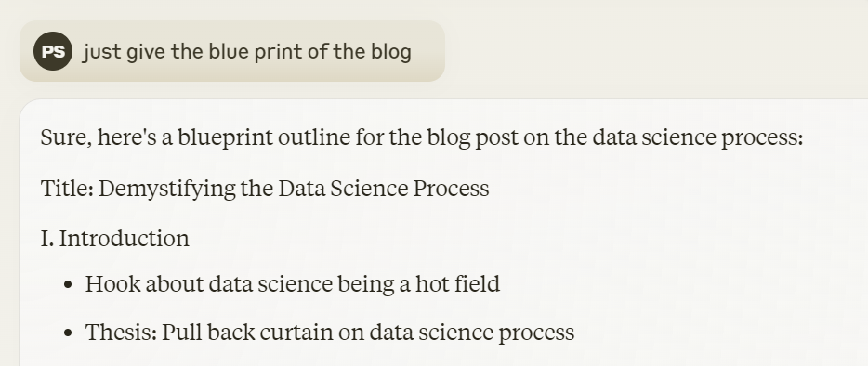Click the word "Demystifying" in the title line
The height and width of the screenshot is (366, 868).
[x=167, y=189]
